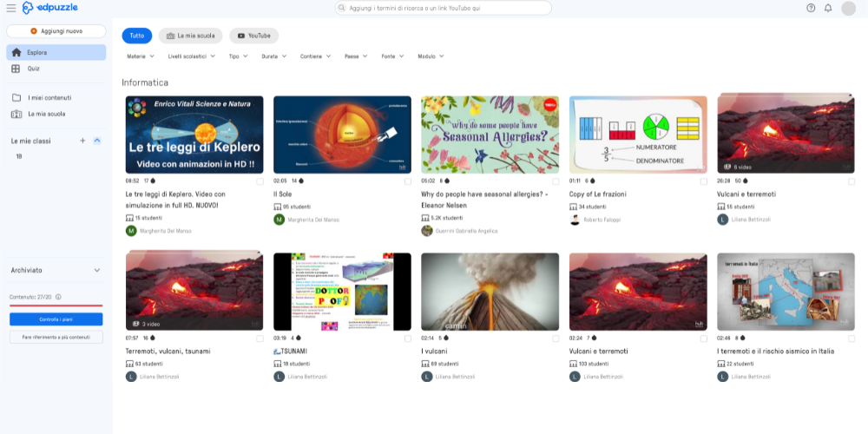The height and width of the screenshot is (434, 868).
Task: Check the 6-video Vulcani e terremoti box
Action: (852, 181)
